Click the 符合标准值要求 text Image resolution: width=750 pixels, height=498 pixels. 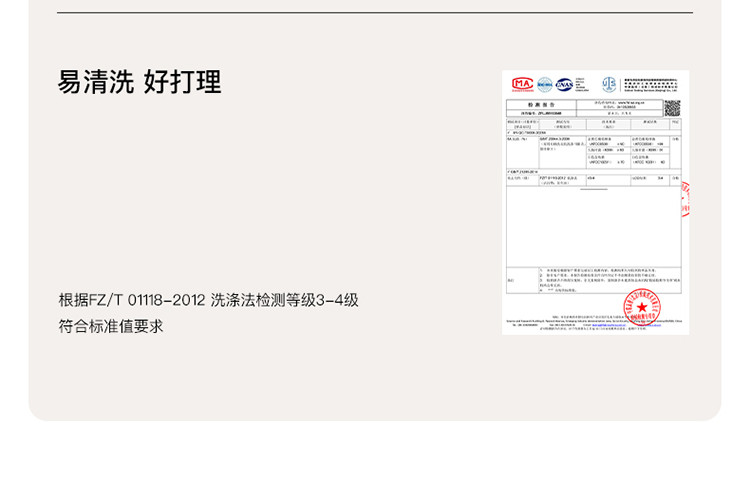pyautogui.click(x=110, y=326)
